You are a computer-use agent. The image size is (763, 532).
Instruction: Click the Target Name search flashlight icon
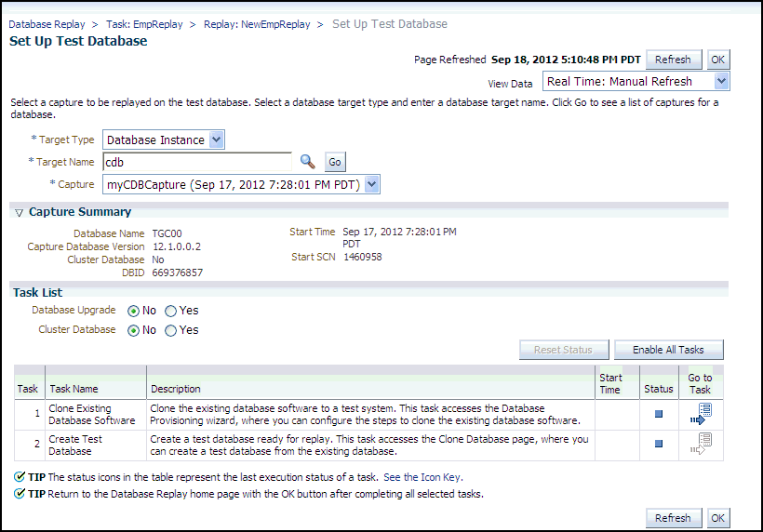[x=307, y=162]
